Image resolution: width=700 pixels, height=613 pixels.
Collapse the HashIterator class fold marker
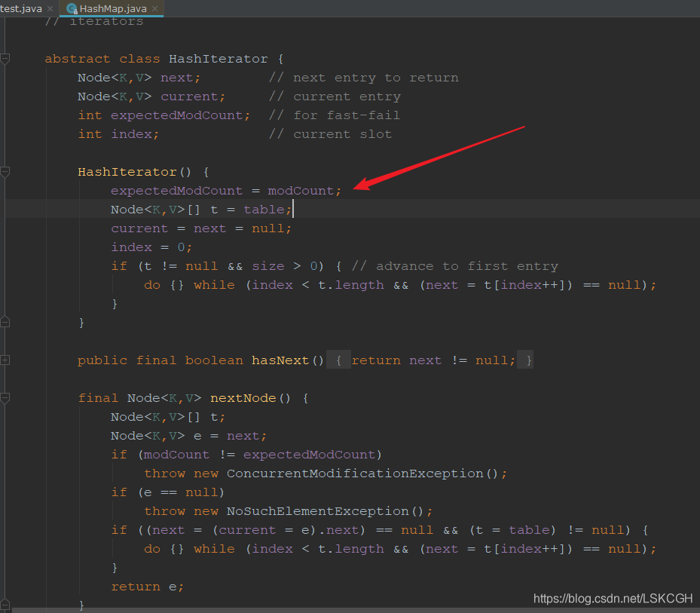pos(5,59)
